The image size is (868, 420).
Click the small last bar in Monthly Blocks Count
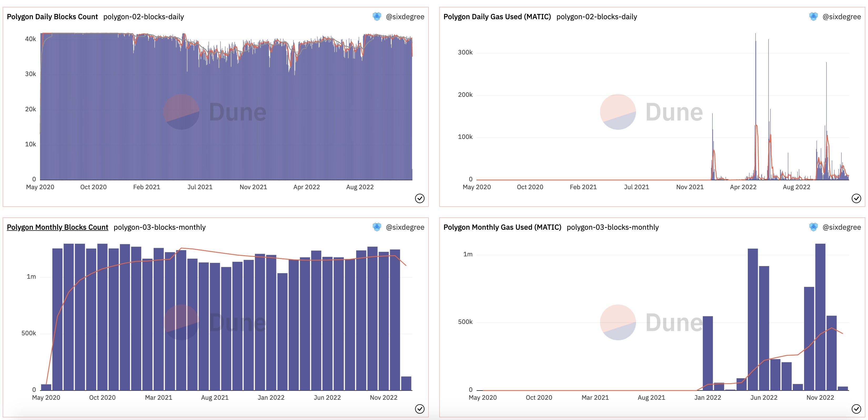click(406, 384)
